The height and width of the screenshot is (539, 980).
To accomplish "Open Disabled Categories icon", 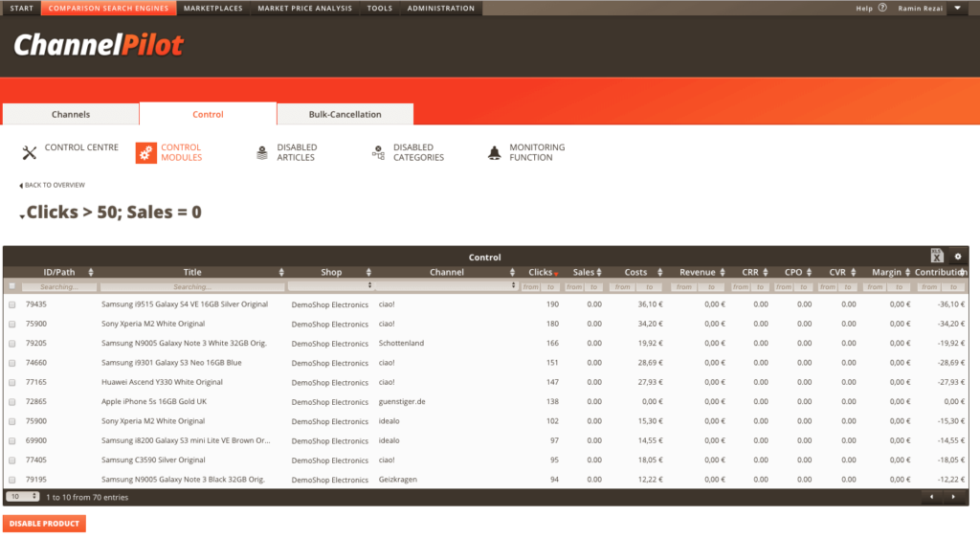I will (378, 152).
